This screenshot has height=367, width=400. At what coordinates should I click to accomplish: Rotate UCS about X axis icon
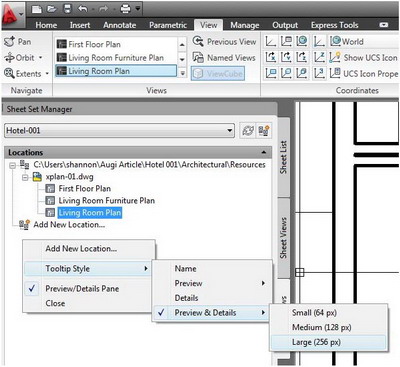(271, 57)
